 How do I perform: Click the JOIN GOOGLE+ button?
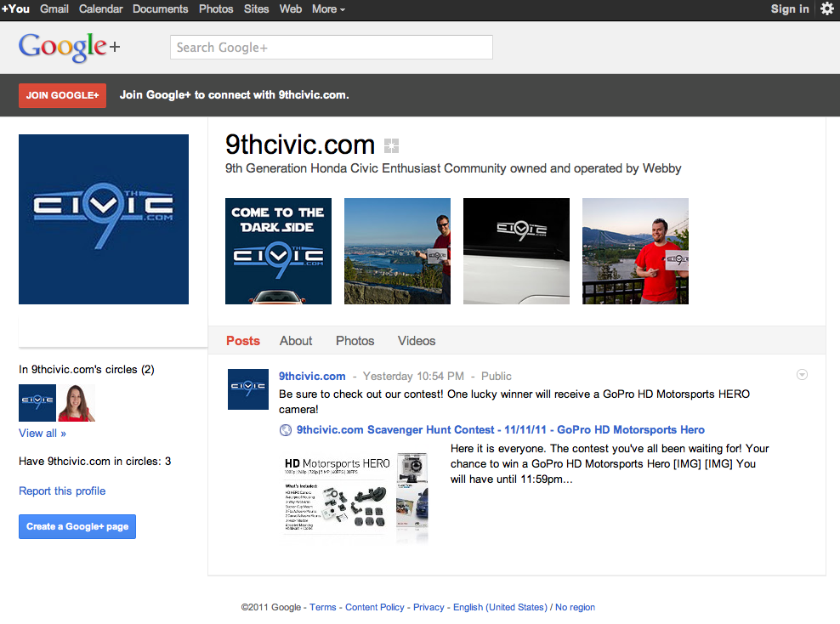[62, 95]
